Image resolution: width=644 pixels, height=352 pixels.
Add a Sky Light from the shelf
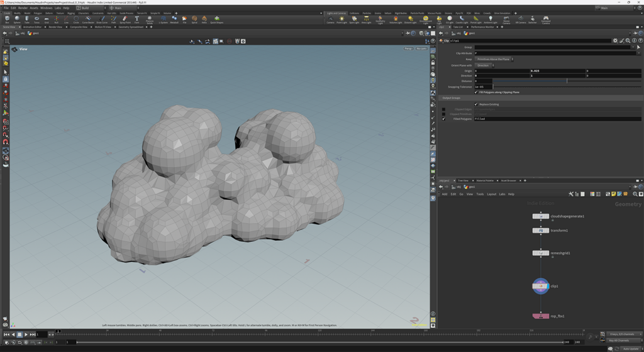pyautogui.click(x=439, y=19)
